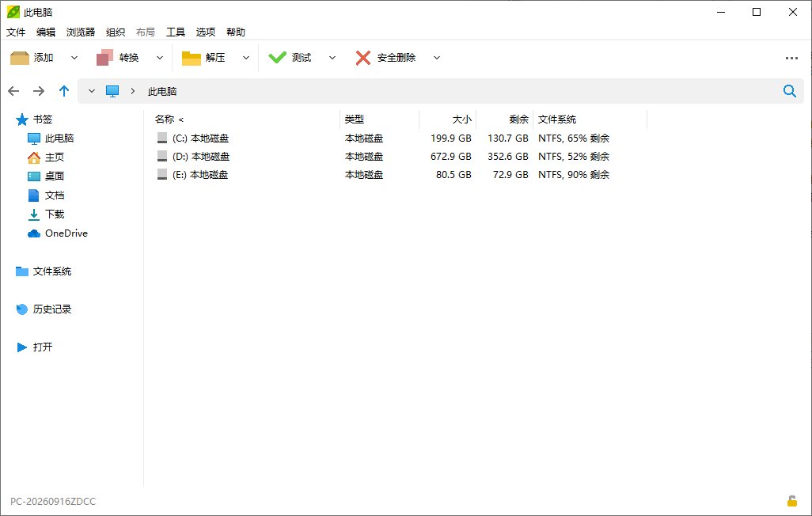The height and width of the screenshot is (516, 812).
Task: Click the computer icon in address bar
Action: 112,91
